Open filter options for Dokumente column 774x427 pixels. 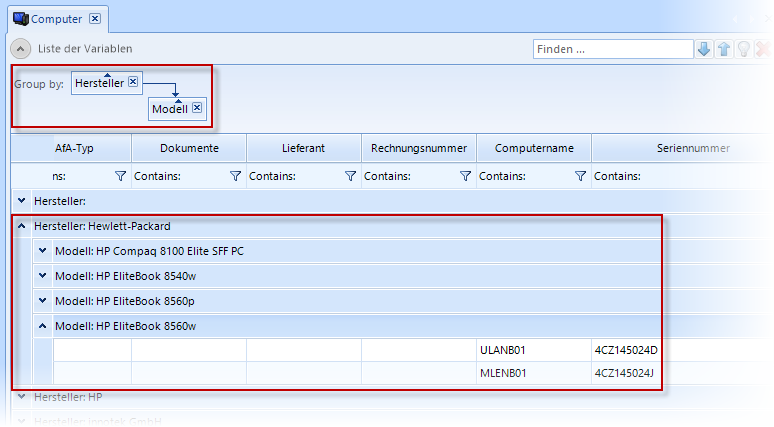[x=235, y=176]
